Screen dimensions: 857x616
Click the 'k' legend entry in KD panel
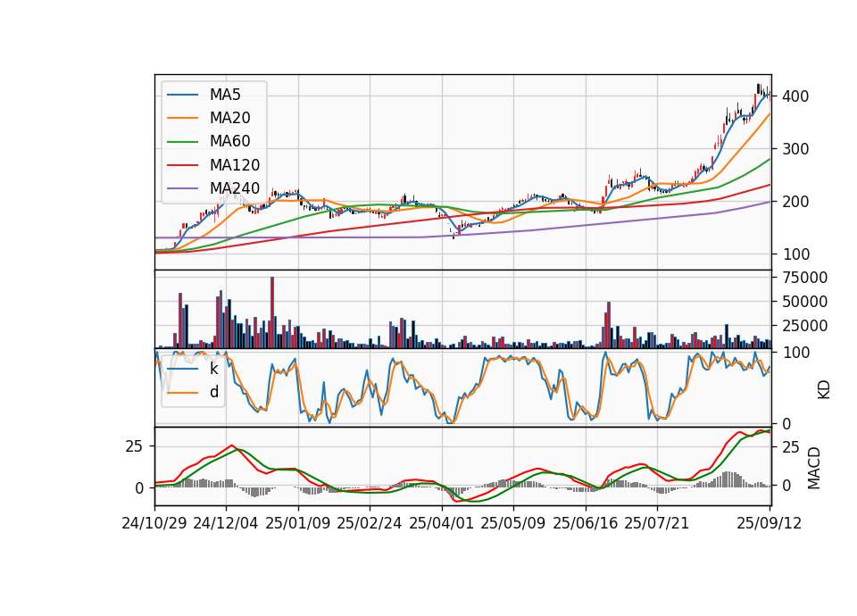tap(214, 369)
